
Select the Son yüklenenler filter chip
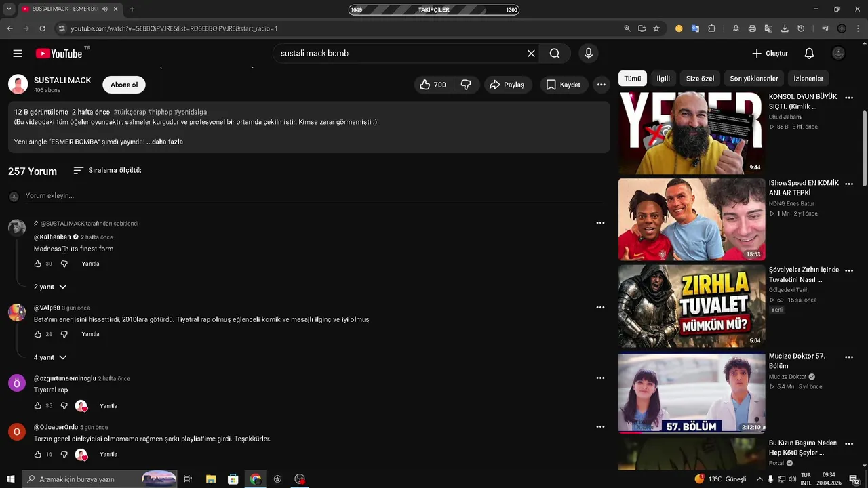[754, 79]
